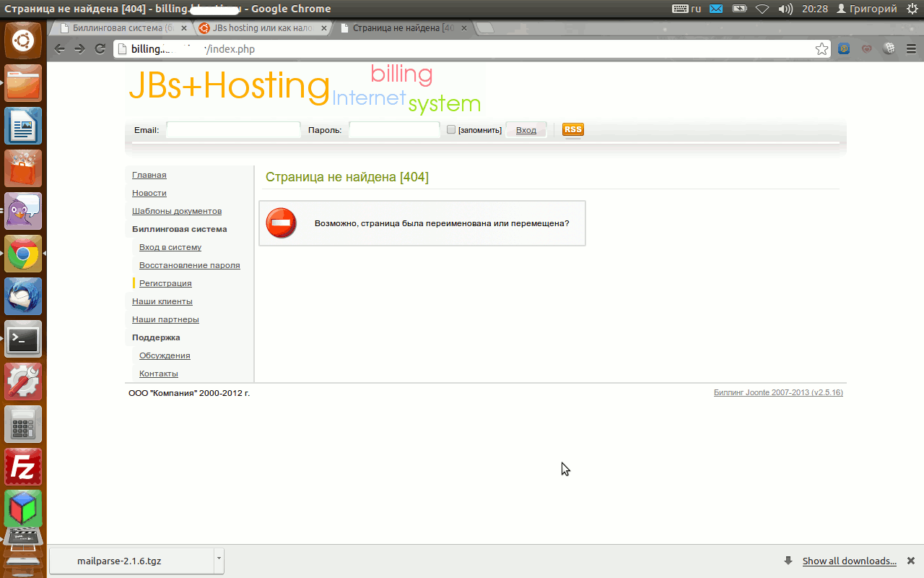Open the Обсуждения link
The height and width of the screenshot is (578, 924).
[165, 355]
